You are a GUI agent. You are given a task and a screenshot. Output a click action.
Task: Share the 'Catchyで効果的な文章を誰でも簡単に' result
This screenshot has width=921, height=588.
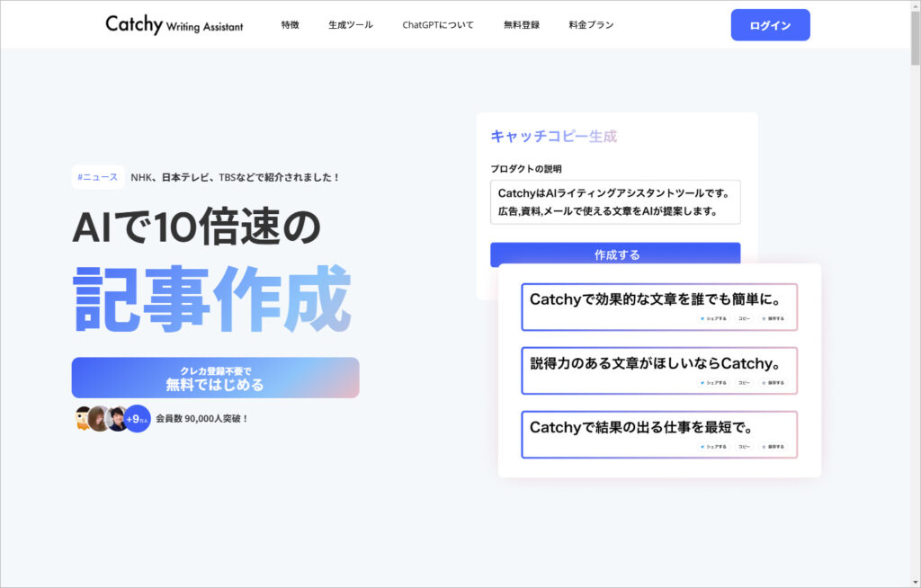click(x=713, y=318)
